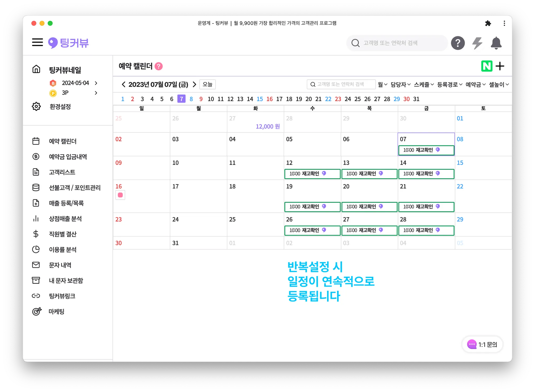Open the hamburger menu icon

(x=37, y=42)
